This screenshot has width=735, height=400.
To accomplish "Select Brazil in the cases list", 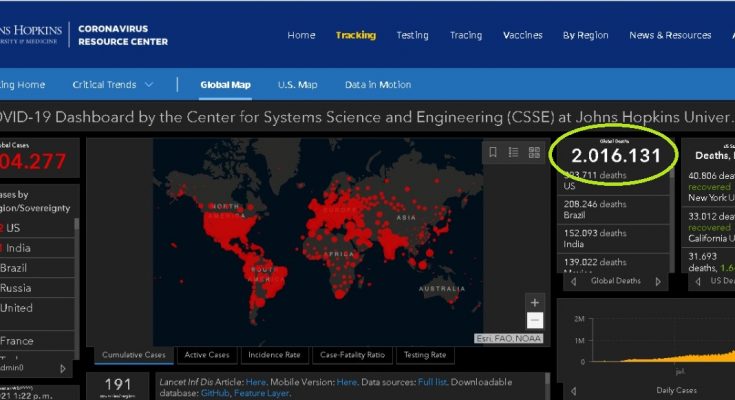I will click(37, 268).
